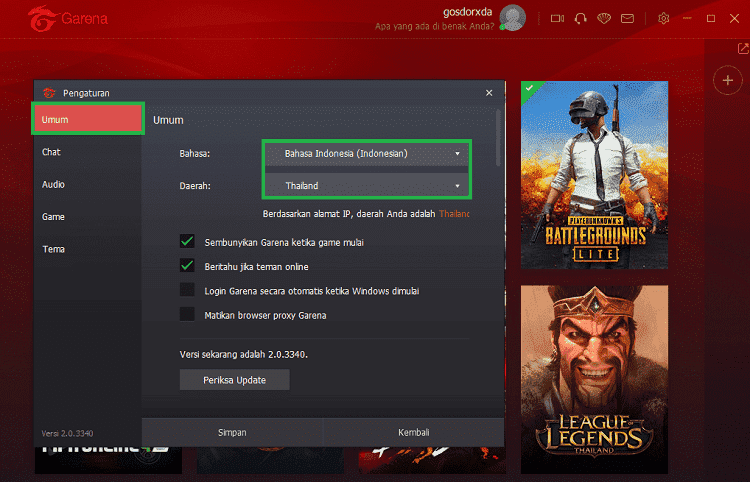Click the pop-out arrow icon on right panel

743,48
